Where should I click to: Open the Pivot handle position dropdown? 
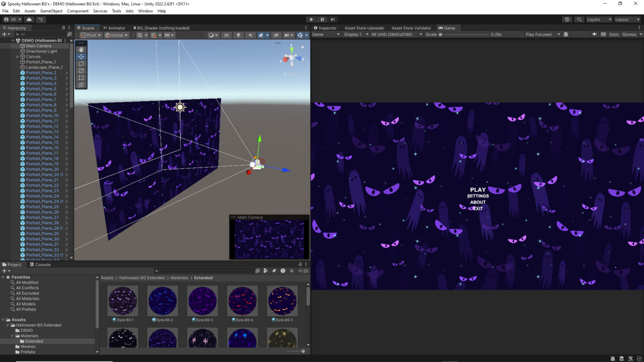coord(91,35)
